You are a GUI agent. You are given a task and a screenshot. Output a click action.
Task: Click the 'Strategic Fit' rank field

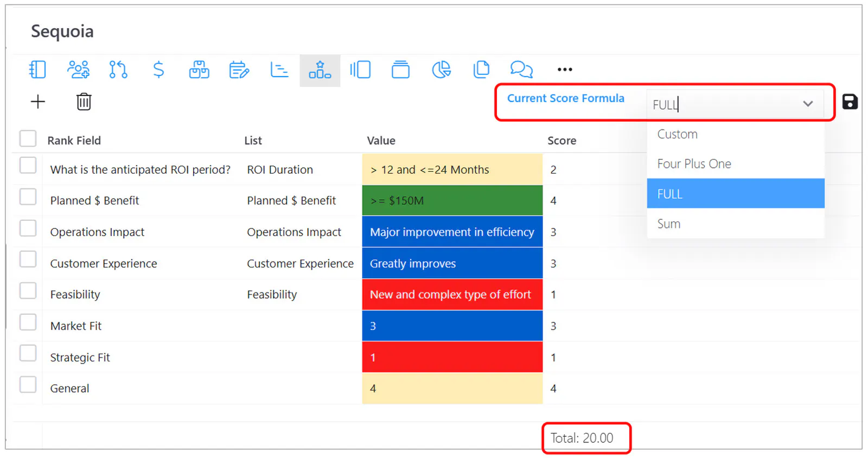80,358
